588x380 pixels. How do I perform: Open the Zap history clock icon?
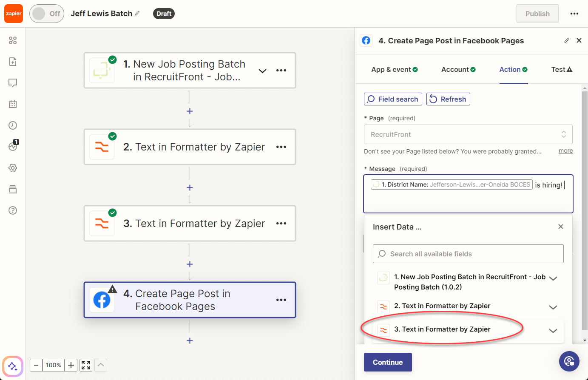[x=13, y=125]
